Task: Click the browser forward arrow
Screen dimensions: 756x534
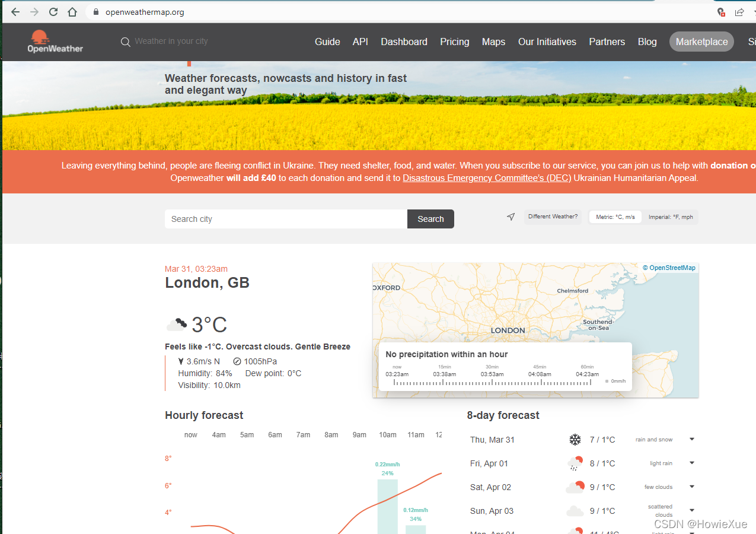Action: point(34,12)
